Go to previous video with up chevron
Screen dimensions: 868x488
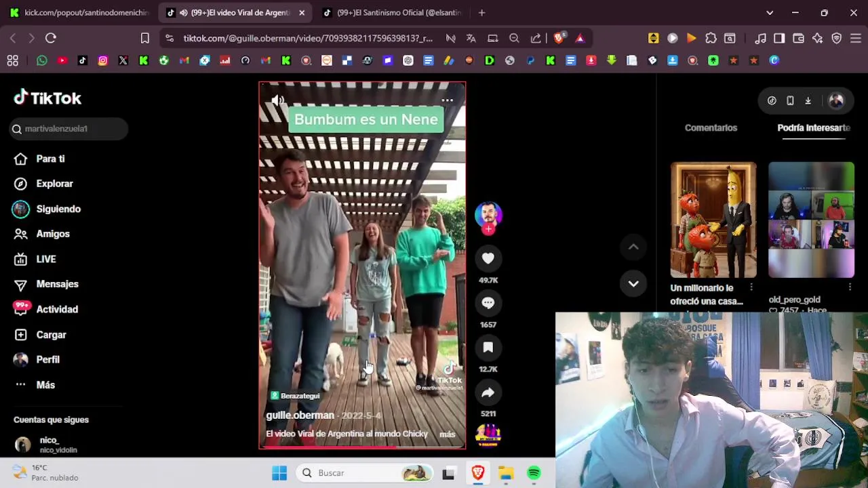tap(633, 247)
